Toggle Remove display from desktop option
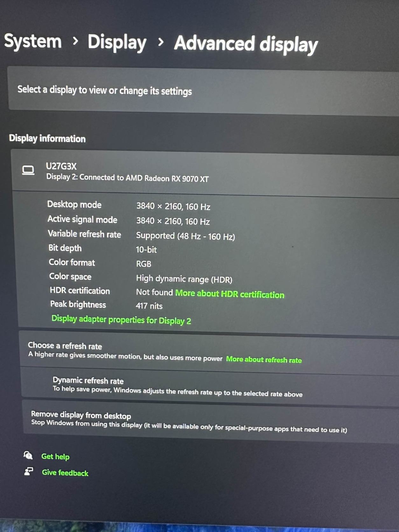Image resolution: width=399 pixels, height=532 pixels. tap(211, 422)
